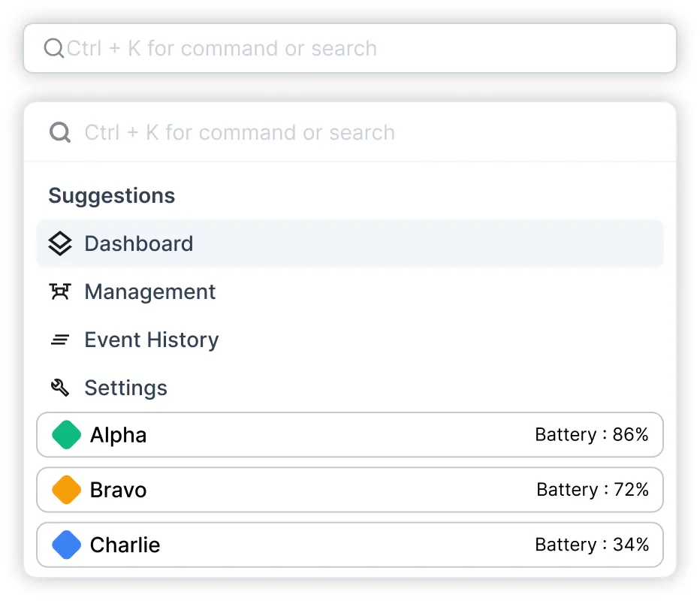Viewport: 700px width, 601px height.
Task: Click the blue Charlie diamond icon
Action: tap(66, 545)
